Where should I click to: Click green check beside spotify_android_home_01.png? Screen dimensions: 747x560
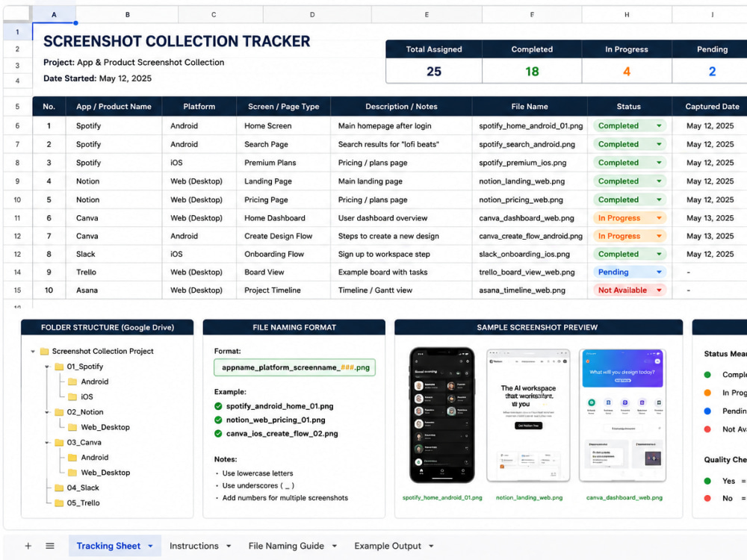[218, 406]
